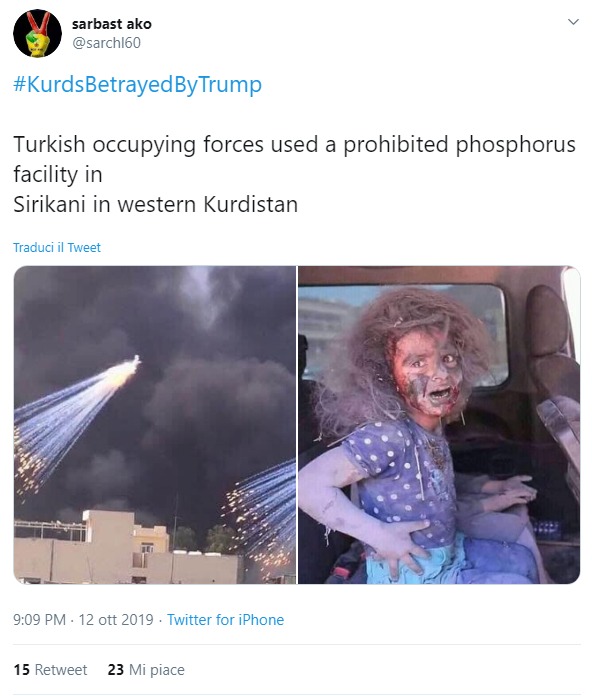Viewport: 592px width, 696px height.
Task: Open the @sarchl60 handle
Action: point(107,43)
